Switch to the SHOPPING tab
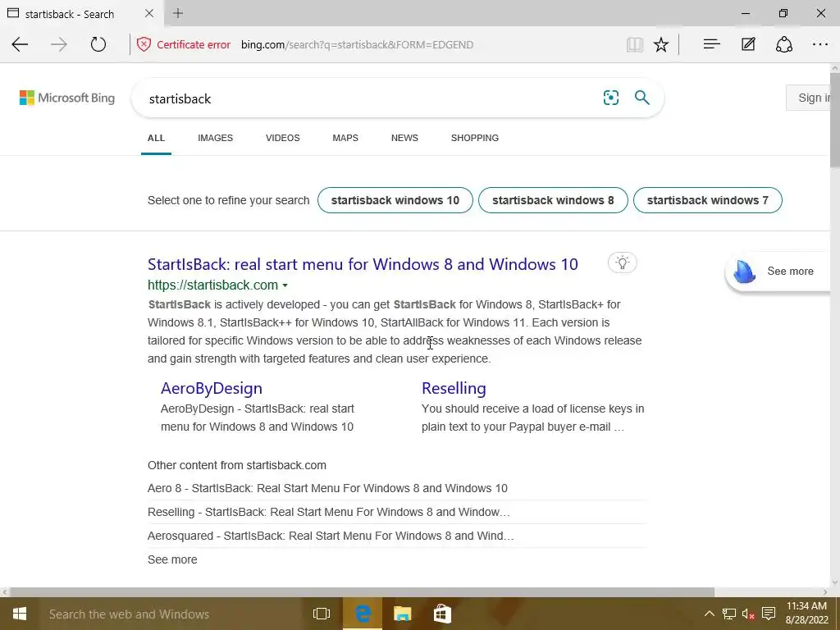 click(x=475, y=138)
